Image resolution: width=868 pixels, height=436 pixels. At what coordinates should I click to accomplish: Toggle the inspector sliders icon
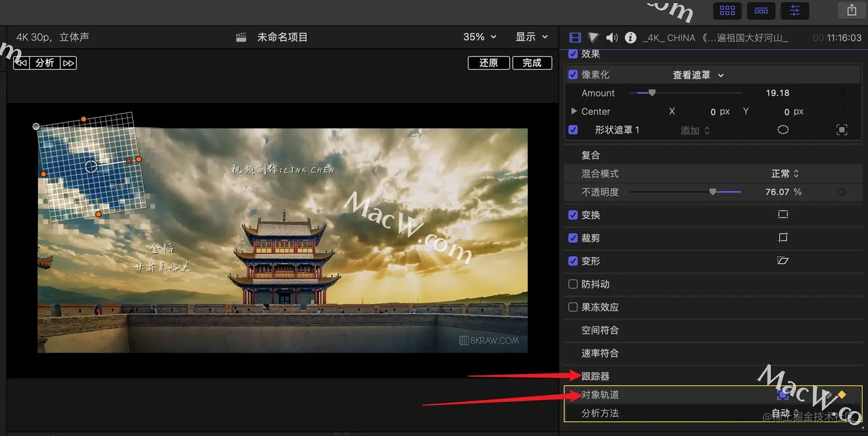pos(795,11)
